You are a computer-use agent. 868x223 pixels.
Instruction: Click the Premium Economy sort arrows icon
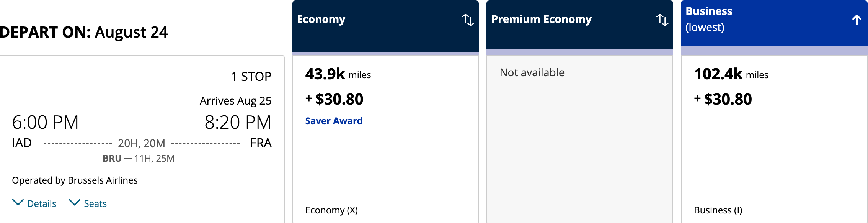pyautogui.click(x=662, y=20)
